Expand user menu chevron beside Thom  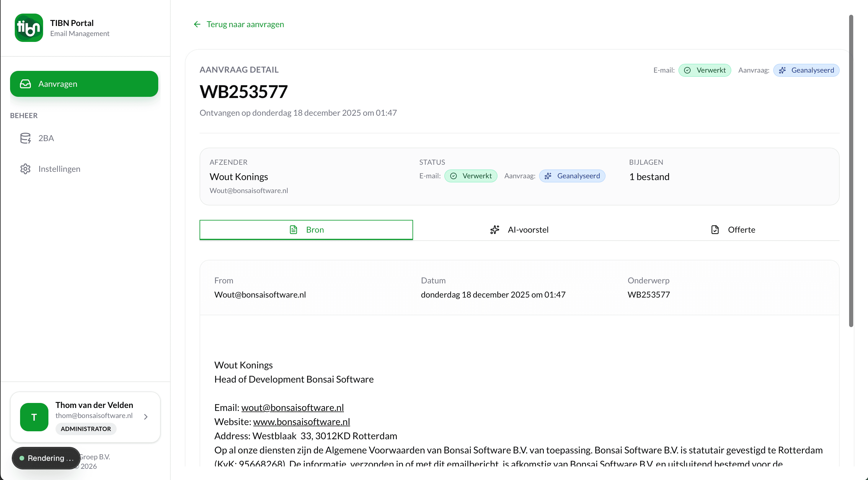pyautogui.click(x=146, y=417)
